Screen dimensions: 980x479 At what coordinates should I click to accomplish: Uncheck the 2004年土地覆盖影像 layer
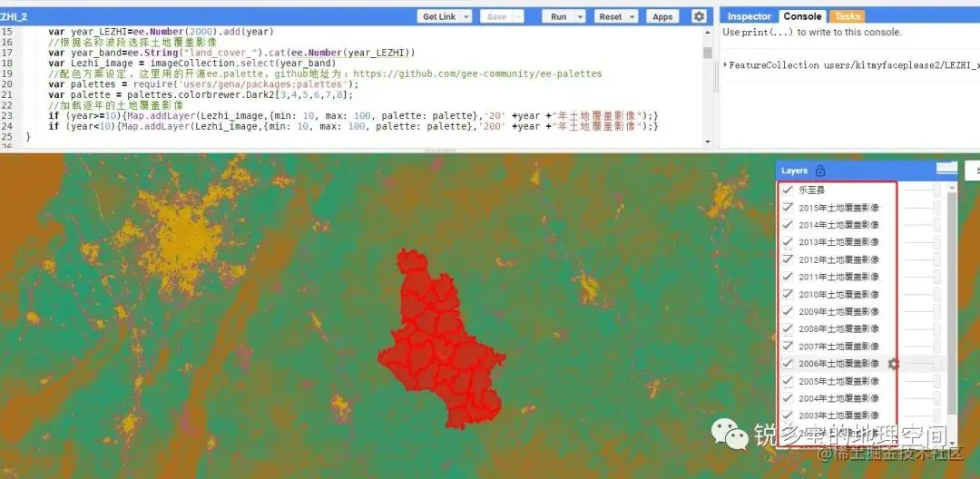pos(788,398)
